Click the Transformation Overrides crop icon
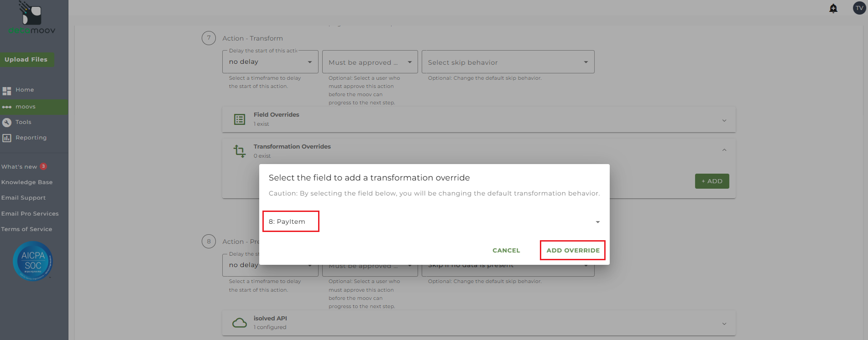Image resolution: width=868 pixels, height=340 pixels. tap(240, 151)
